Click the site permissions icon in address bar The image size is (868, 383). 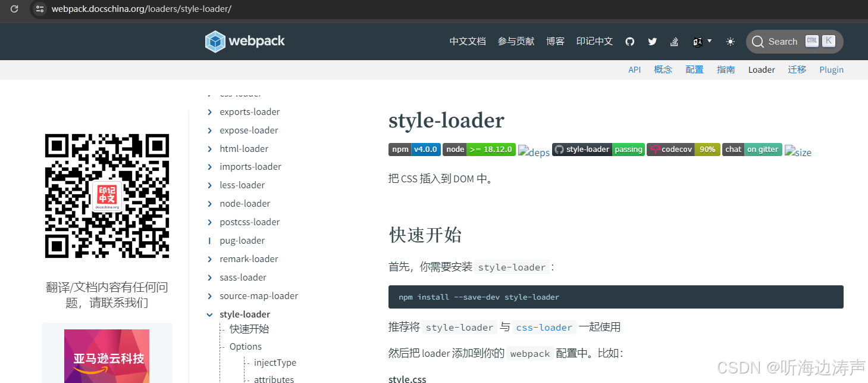[x=39, y=9]
